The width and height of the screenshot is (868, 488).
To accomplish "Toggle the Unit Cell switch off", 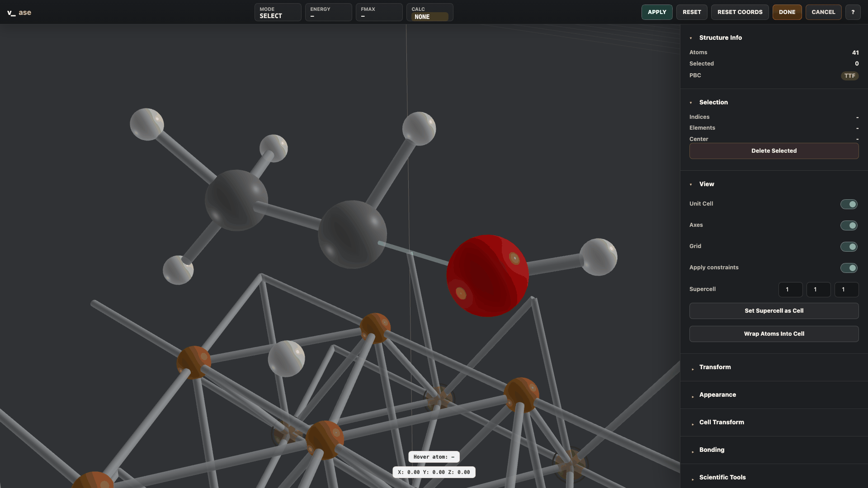I will [849, 204].
